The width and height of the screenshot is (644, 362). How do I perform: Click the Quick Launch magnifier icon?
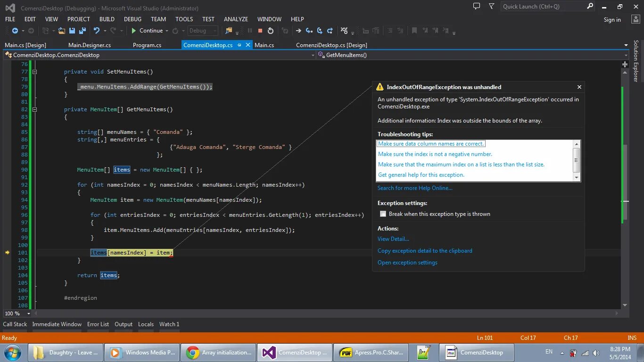point(590,6)
